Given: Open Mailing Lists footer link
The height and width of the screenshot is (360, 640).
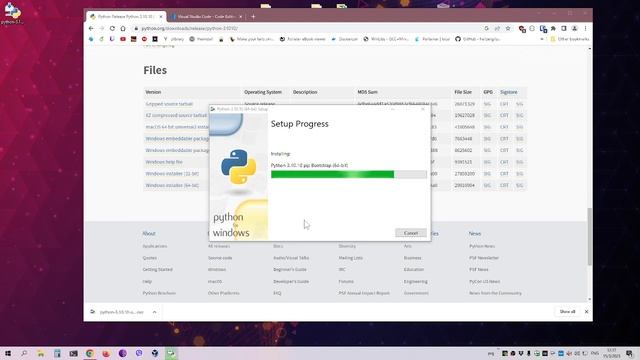Looking at the screenshot, I should point(350,258).
